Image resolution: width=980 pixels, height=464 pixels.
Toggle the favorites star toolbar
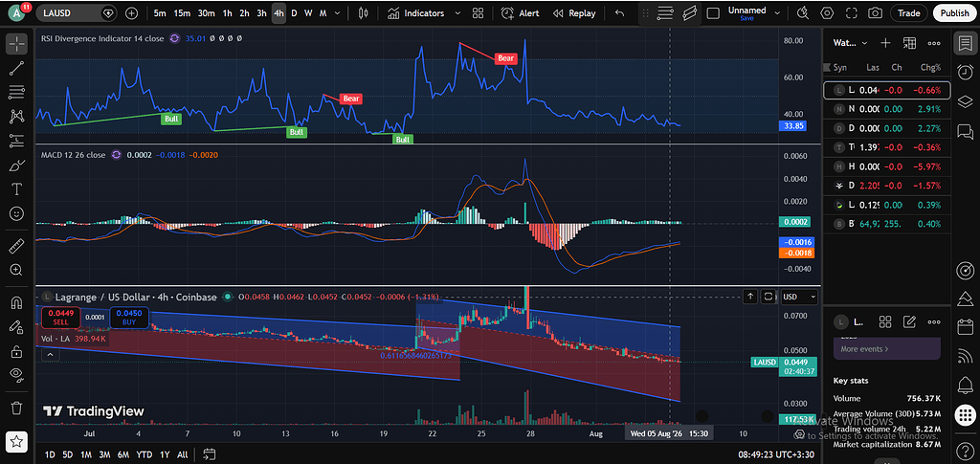[17, 441]
